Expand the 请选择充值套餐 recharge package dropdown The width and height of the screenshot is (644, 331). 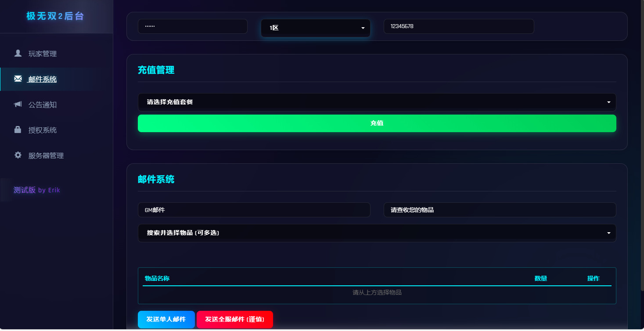point(377,102)
